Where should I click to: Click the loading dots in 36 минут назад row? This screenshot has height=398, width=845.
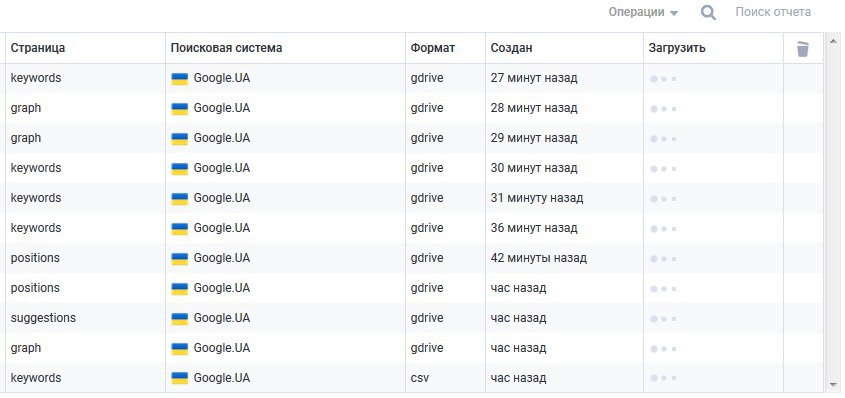(663, 229)
